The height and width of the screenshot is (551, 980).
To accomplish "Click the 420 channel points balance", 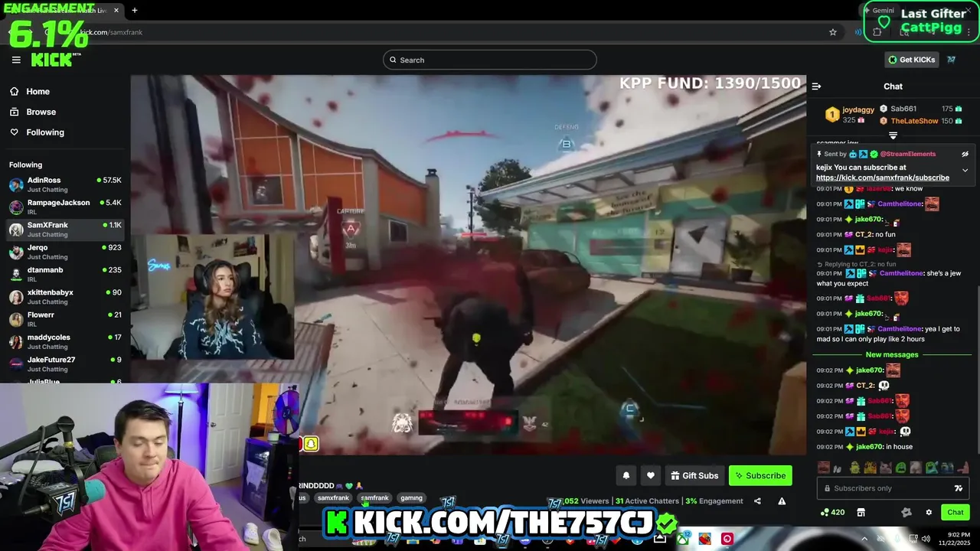I will point(832,512).
